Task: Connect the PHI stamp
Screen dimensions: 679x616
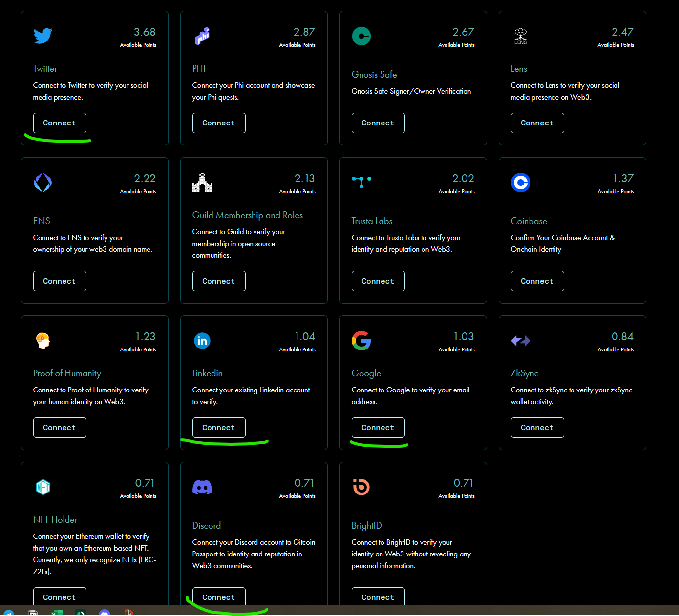Action: [219, 123]
